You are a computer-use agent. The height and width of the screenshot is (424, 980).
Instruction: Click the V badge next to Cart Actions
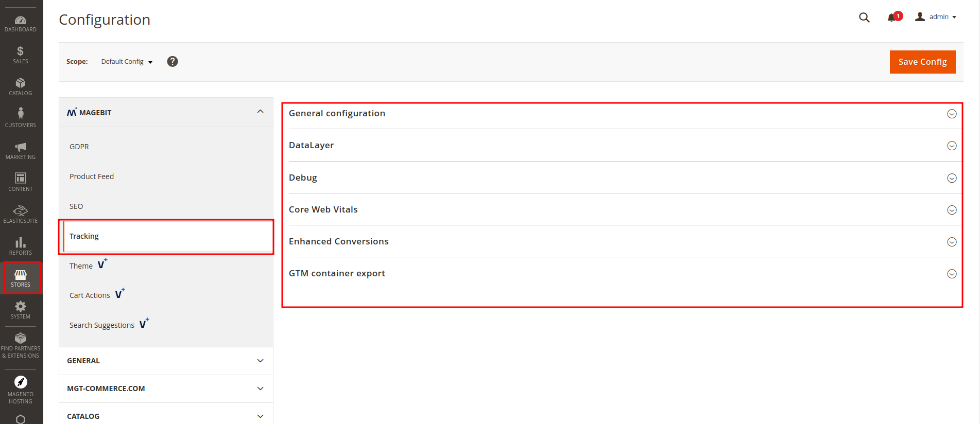click(x=120, y=293)
